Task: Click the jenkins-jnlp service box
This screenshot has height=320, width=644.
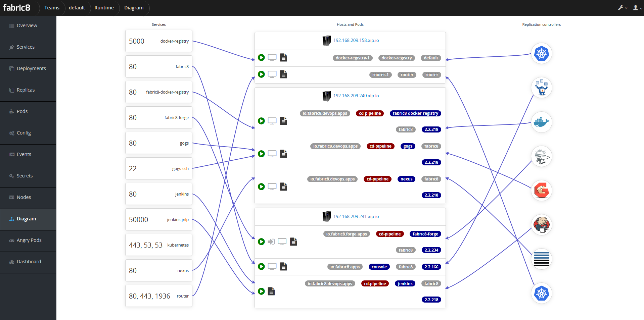Action: click(159, 219)
